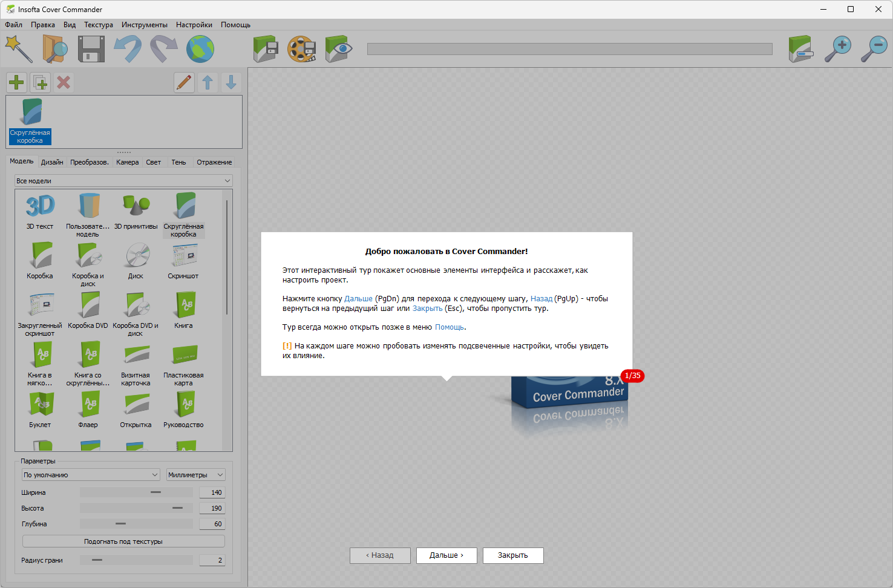893x588 pixels.
Task: Select Скруглённая коробка in the objects list
Action: click(30, 122)
